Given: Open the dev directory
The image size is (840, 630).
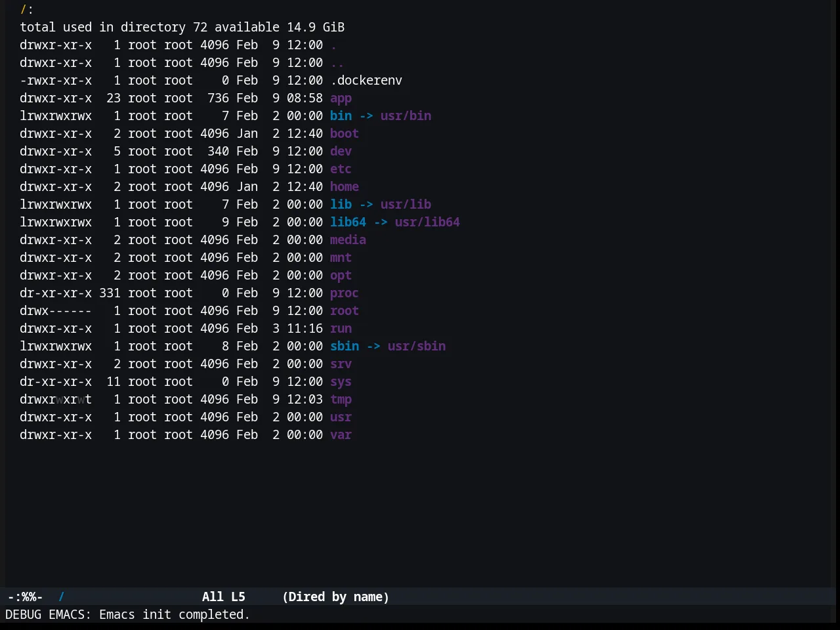Looking at the screenshot, I should point(341,151).
